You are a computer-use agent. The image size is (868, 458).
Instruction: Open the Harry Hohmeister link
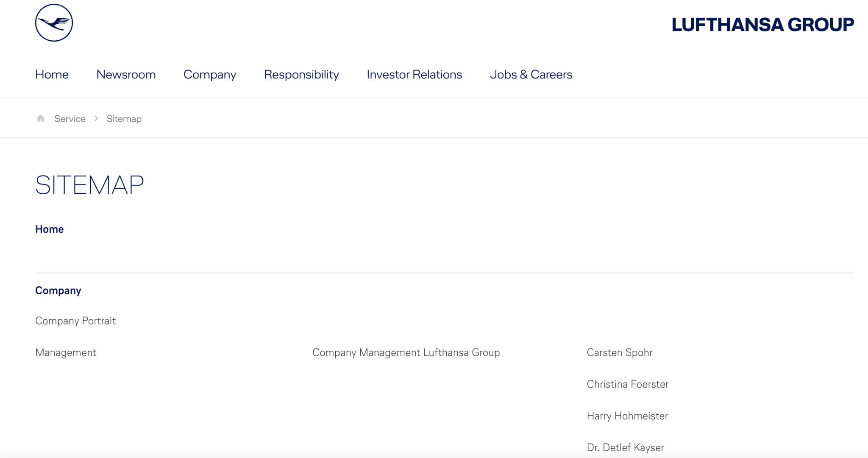click(627, 416)
